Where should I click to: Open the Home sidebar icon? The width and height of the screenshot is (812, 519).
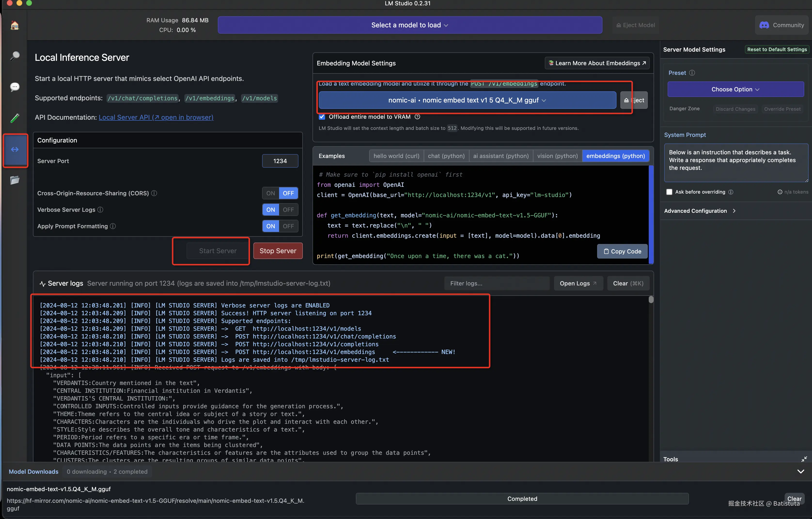tap(15, 25)
